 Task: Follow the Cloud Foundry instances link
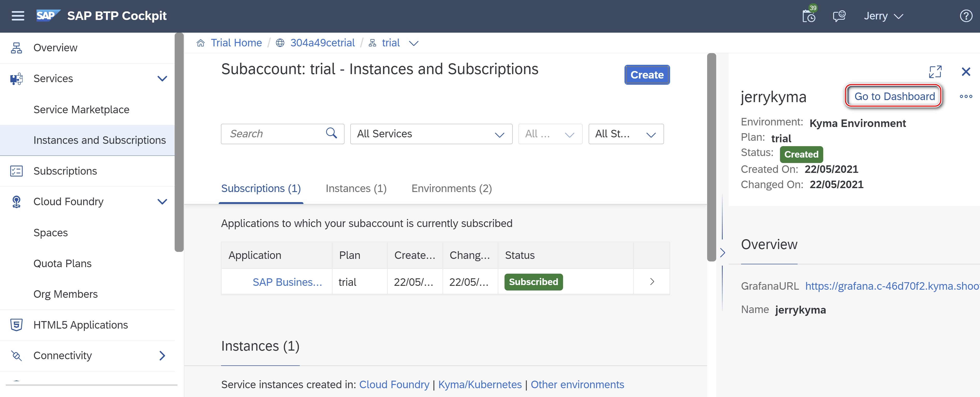click(394, 385)
